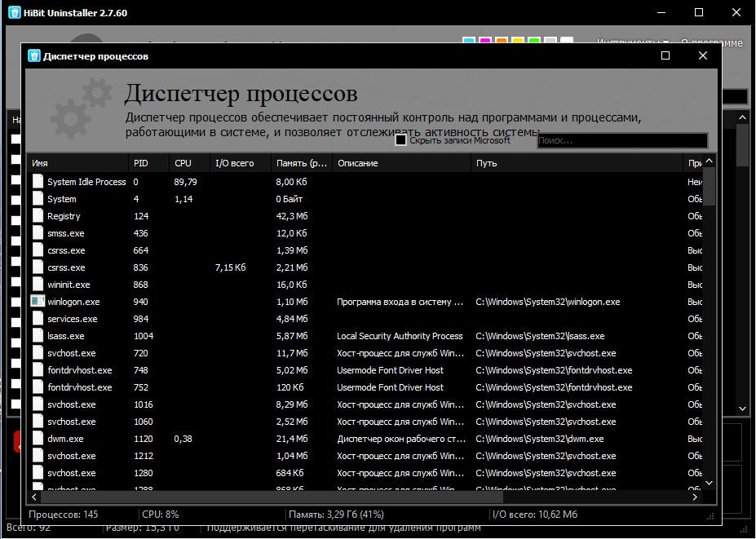Click the process list scroll-down arrow
This screenshot has width=756, height=539.
pyautogui.click(x=709, y=483)
